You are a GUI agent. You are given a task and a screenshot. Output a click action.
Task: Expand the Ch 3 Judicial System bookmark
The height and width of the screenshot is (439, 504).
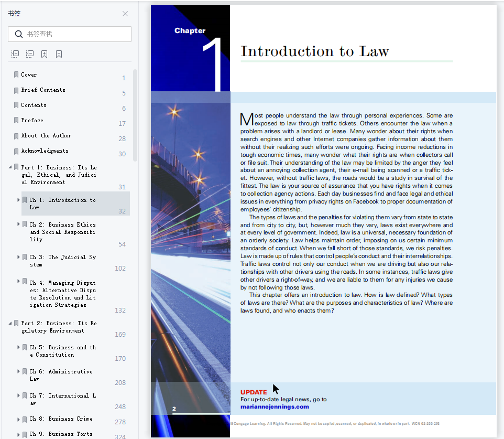pyautogui.click(x=18, y=257)
